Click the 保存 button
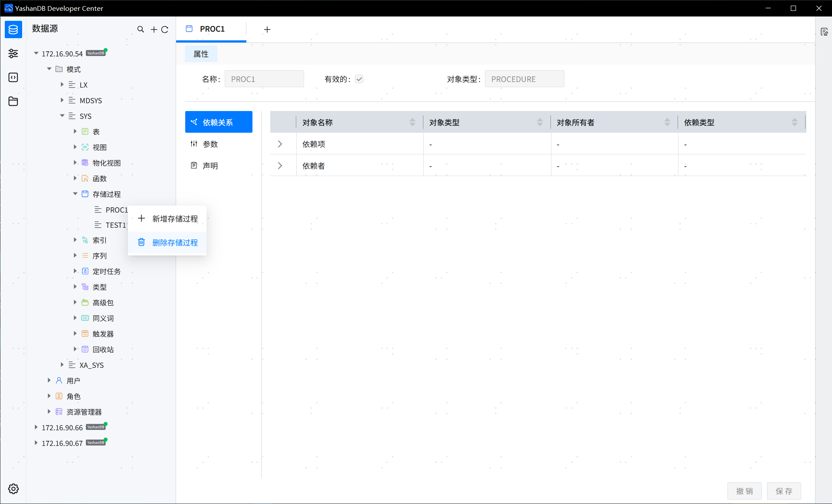This screenshot has height=504, width=832. (x=783, y=491)
